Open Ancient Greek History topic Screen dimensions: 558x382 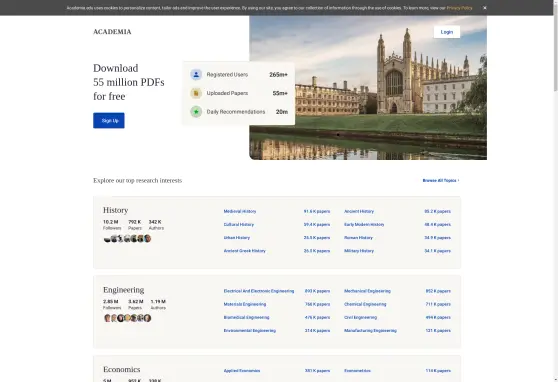[x=244, y=251]
